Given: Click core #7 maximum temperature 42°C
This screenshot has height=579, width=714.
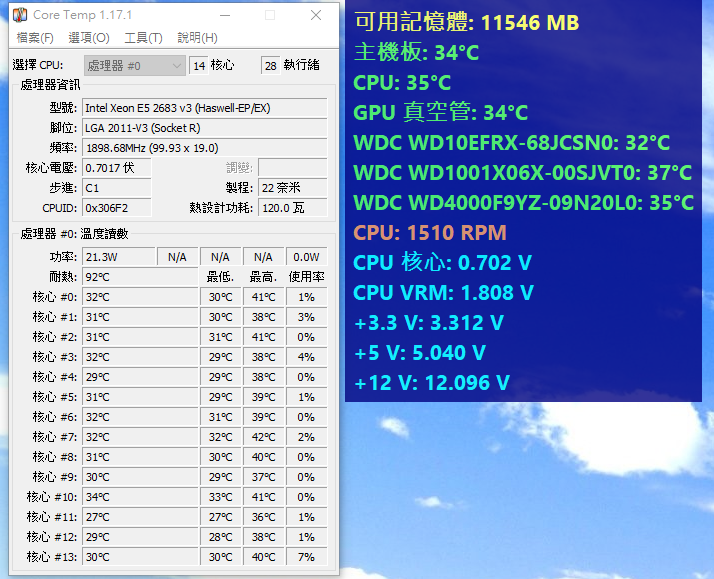Looking at the screenshot, I should click(x=264, y=437).
